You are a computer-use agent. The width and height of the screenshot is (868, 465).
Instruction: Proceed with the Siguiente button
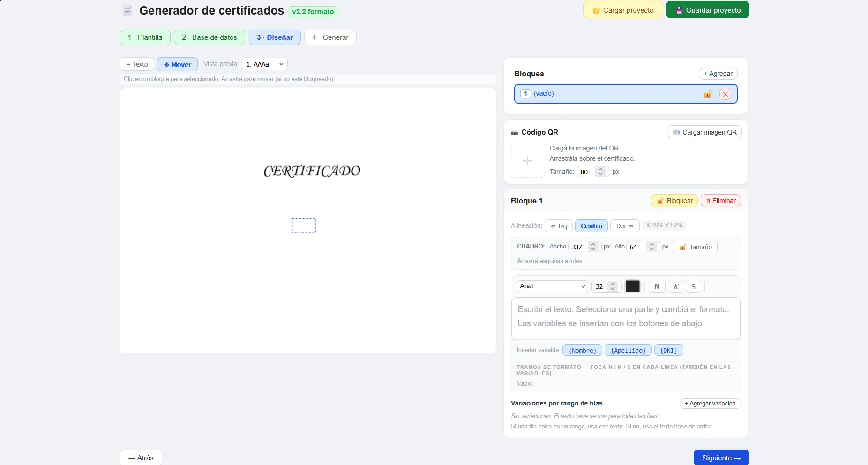coord(721,458)
